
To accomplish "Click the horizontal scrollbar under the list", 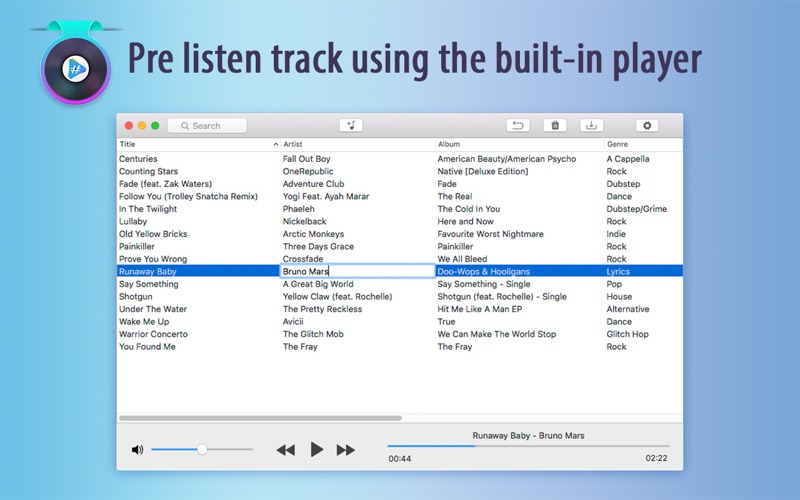I will [260, 418].
